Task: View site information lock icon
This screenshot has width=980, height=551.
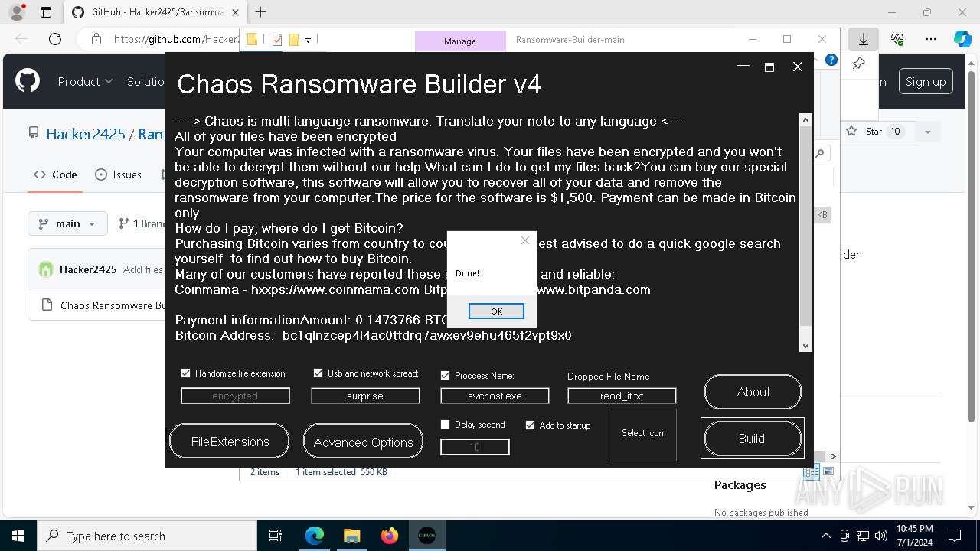Action: (96, 39)
